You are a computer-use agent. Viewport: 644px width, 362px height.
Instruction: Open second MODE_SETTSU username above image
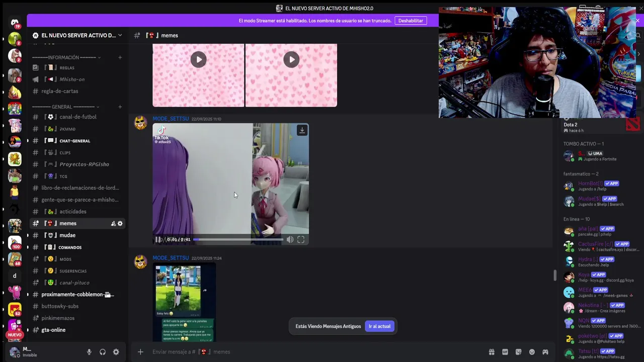(171, 258)
